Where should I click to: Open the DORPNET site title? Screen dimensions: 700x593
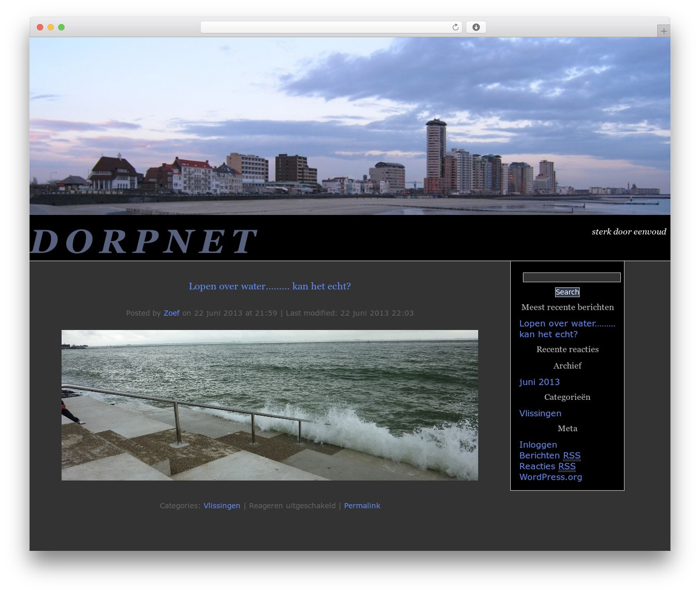(x=144, y=241)
